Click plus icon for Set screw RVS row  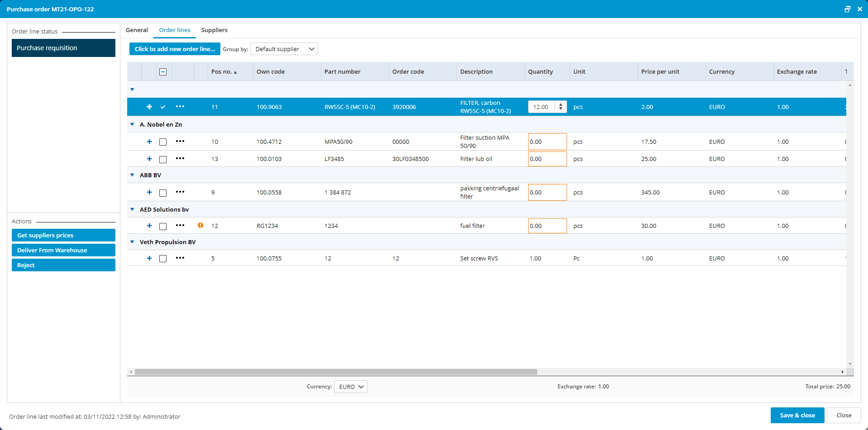click(149, 258)
